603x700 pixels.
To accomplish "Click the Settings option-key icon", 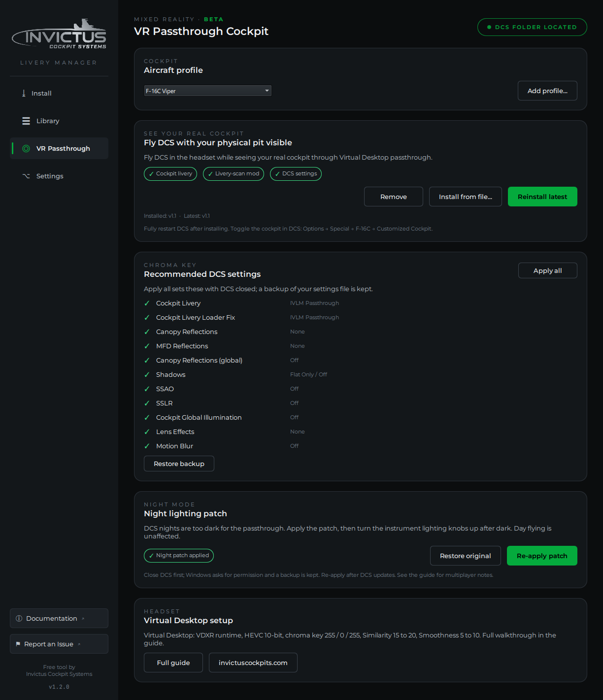I will click(26, 176).
